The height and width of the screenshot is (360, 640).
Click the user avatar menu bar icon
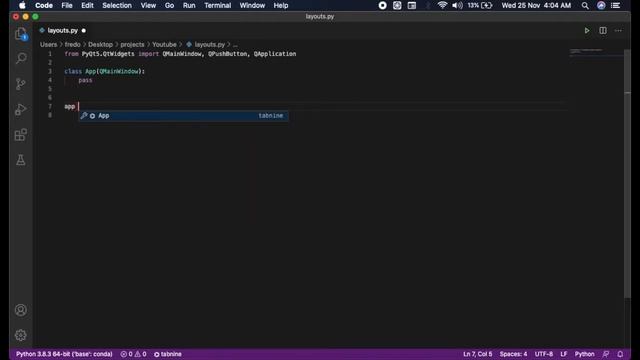click(x=601, y=6)
